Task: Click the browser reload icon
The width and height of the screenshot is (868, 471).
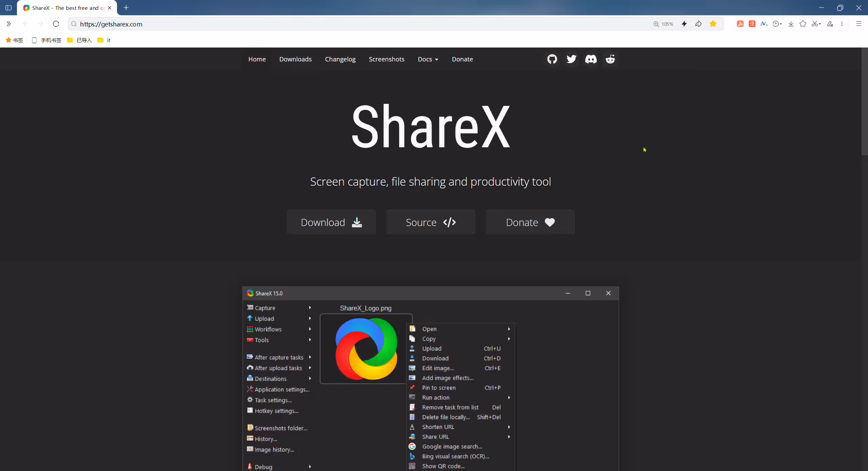Action: click(x=56, y=24)
